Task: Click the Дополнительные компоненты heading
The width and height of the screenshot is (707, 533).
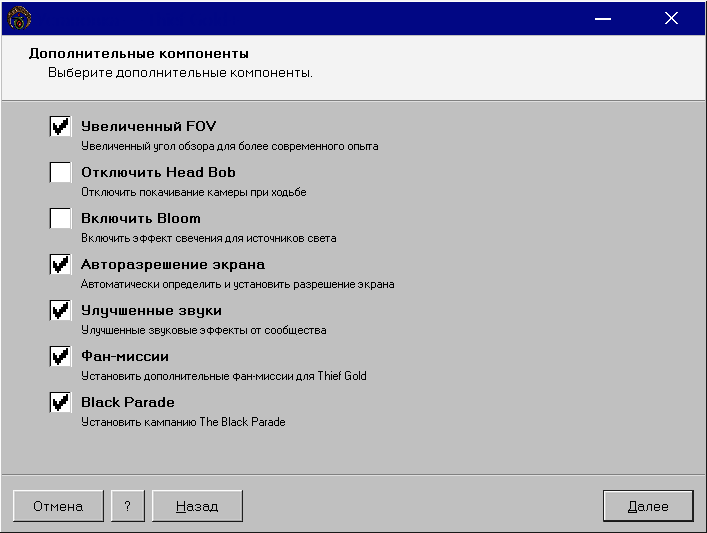Action: [139, 54]
